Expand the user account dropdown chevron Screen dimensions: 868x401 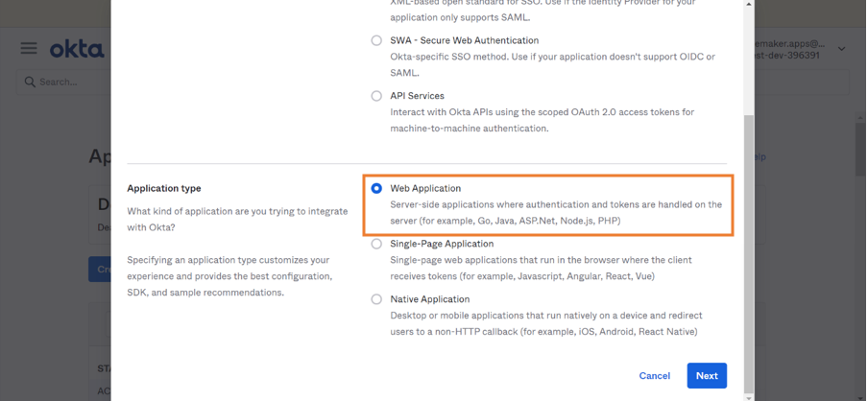click(841, 49)
